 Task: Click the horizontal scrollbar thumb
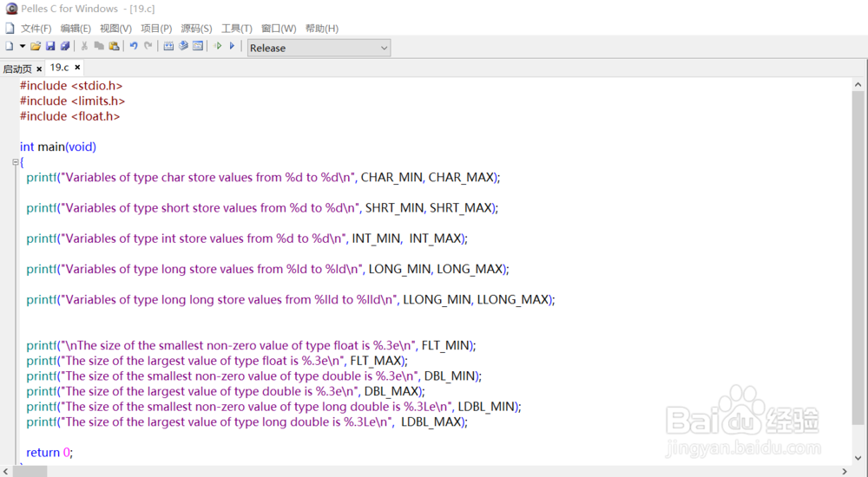[30, 472]
